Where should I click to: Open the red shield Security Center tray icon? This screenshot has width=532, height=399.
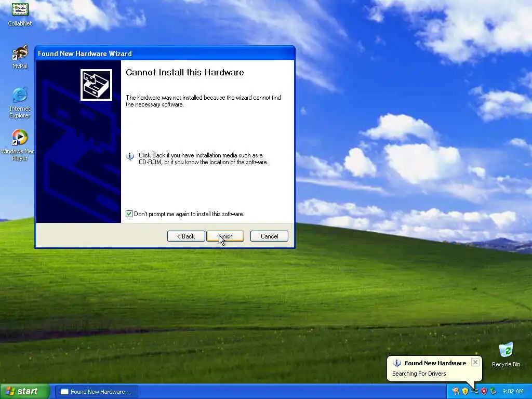click(484, 391)
